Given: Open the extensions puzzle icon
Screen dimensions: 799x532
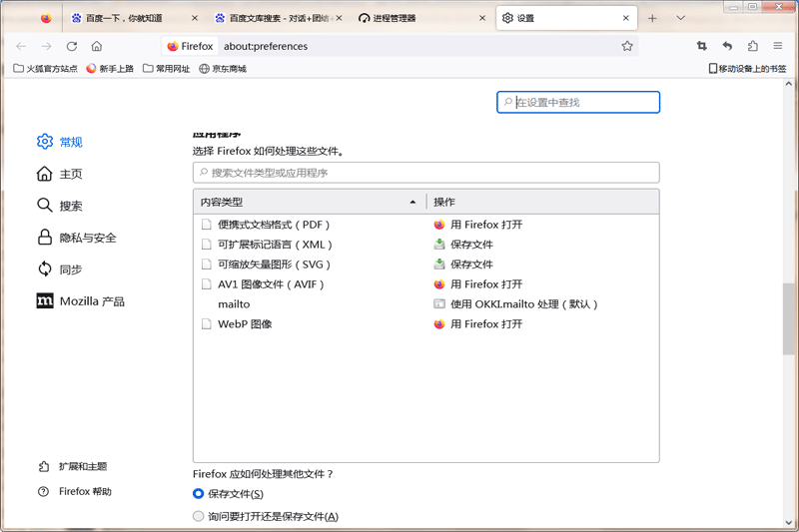Looking at the screenshot, I should coord(753,46).
